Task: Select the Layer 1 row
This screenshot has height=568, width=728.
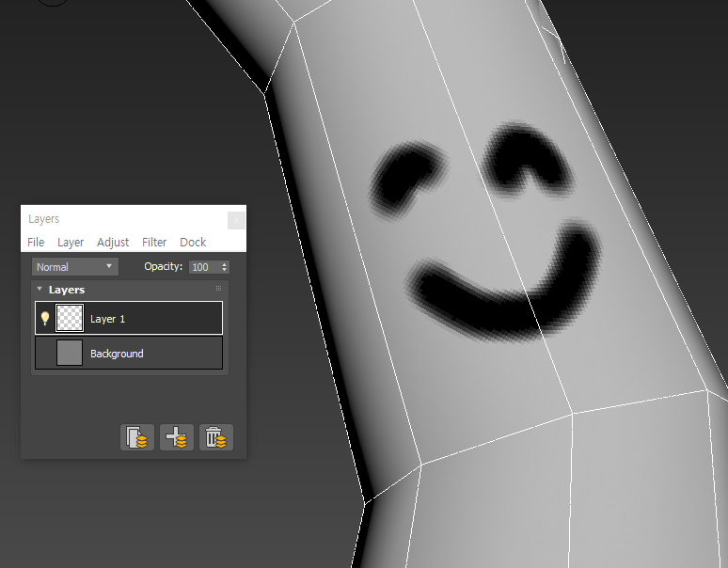Action: [x=129, y=318]
